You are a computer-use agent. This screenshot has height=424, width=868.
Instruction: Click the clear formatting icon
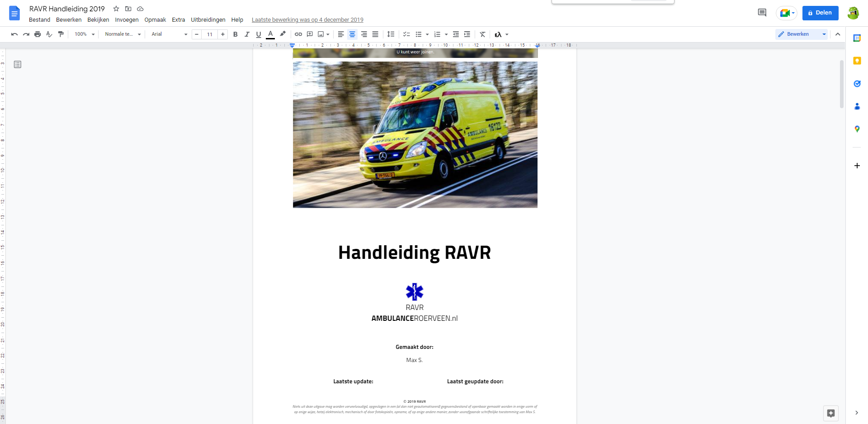pos(482,34)
